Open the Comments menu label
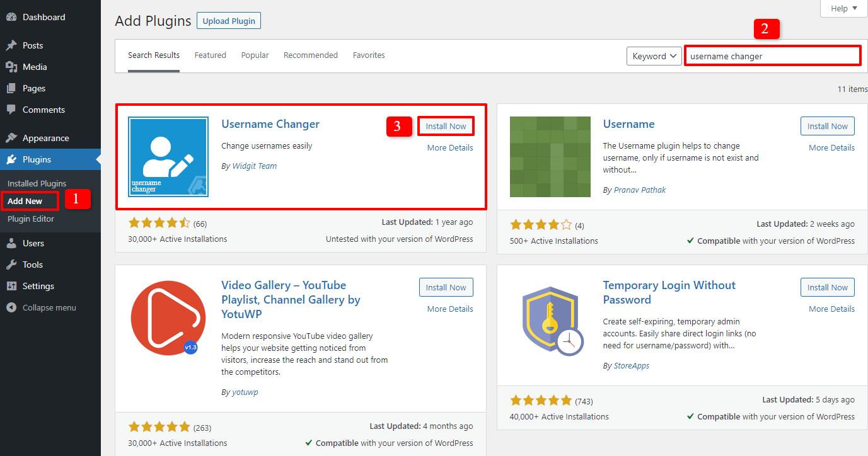The width and height of the screenshot is (868, 456). [43, 110]
